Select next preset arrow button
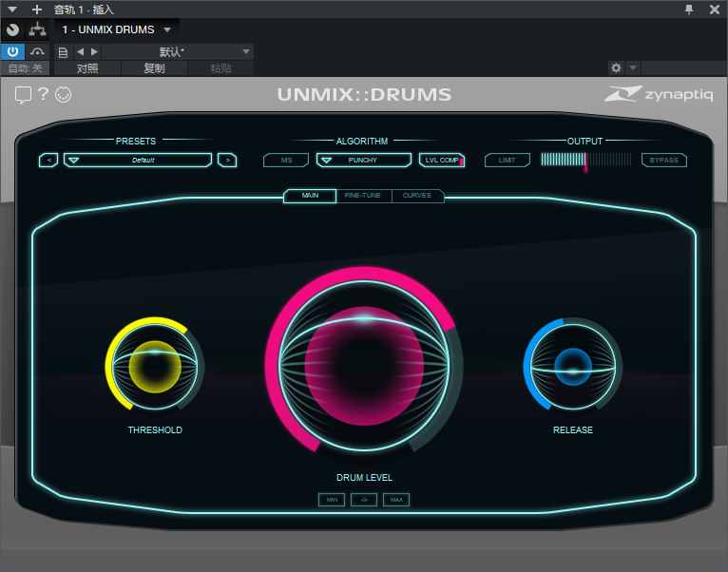 point(227,161)
